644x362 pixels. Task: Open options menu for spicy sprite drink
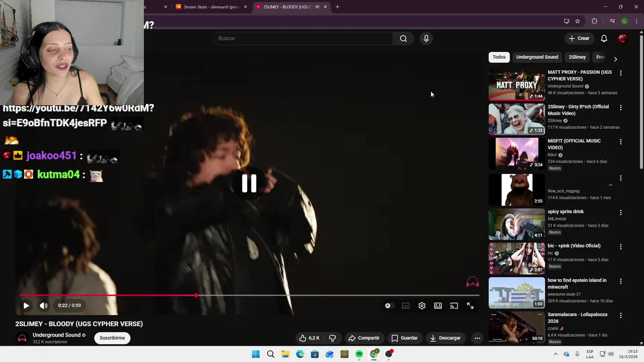click(x=620, y=213)
